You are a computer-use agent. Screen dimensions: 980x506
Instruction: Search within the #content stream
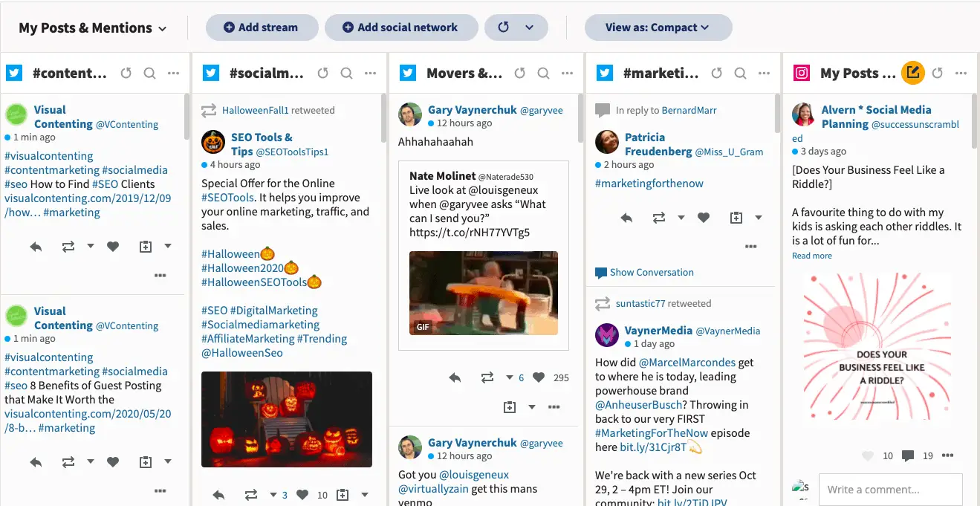[x=149, y=73]
